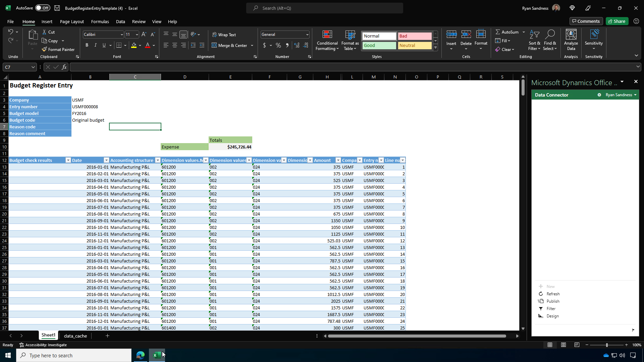This screenshot has height=362, width=644.
Task: Open the Formulas ribbon tab
Action: pos(100,21)
